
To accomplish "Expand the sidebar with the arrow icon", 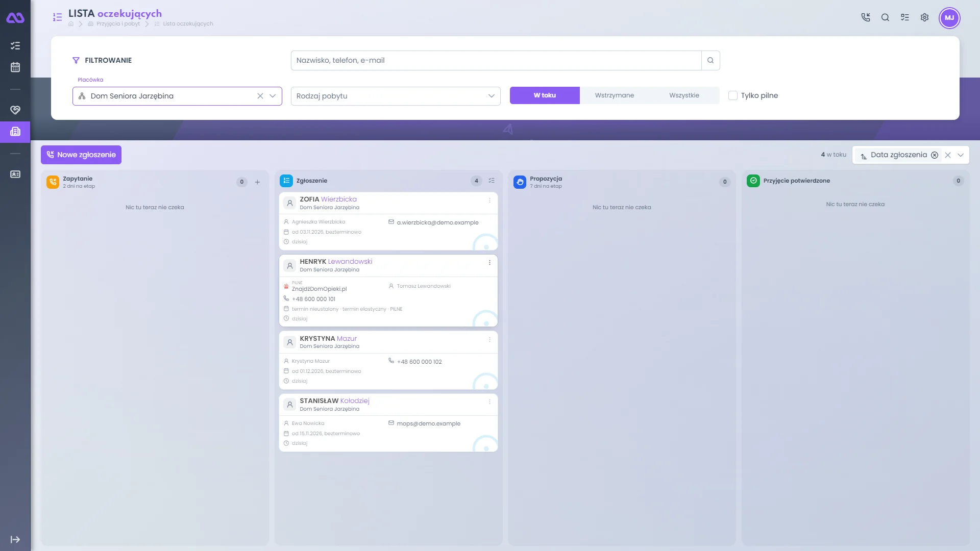I will pos(15,539).
